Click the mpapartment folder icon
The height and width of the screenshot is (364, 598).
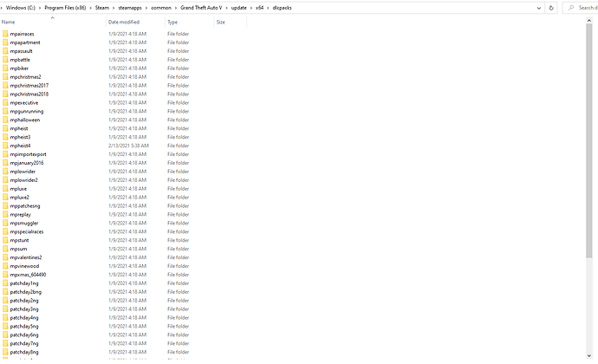pos(5,42)
